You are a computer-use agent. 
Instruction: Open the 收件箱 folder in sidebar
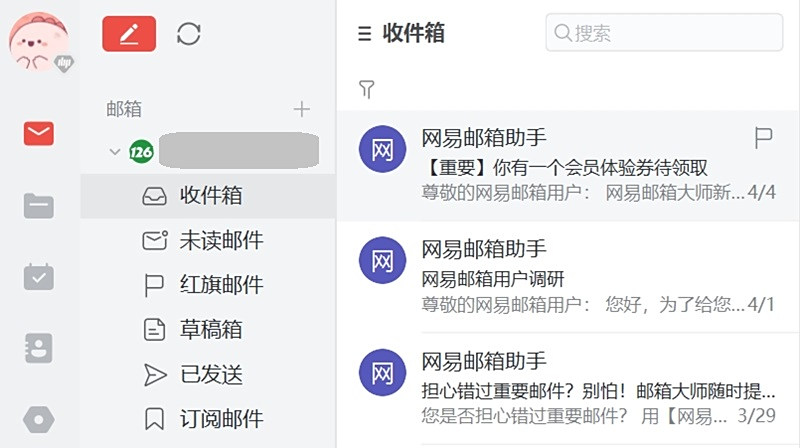pyautogui.click(x=208, y=196)
